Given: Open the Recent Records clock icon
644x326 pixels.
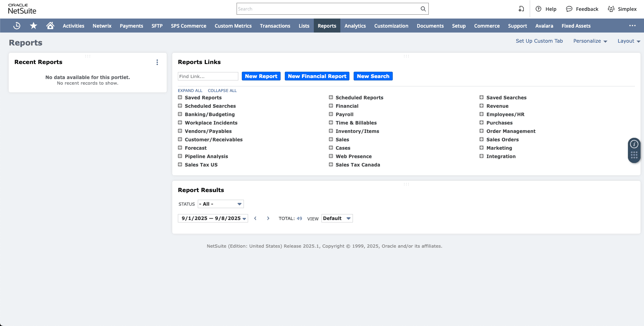Looking at the screenshot, I should [x=17, y=26].
